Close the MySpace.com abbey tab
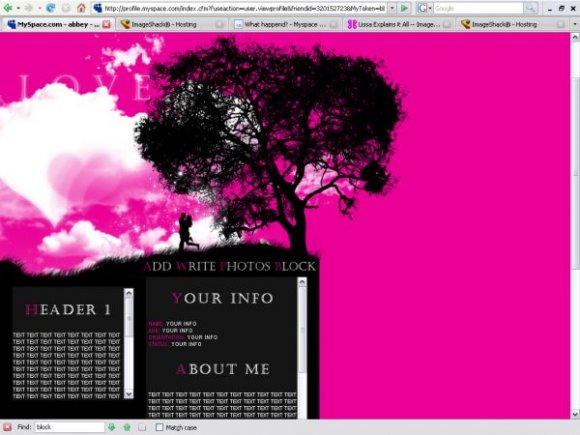Viewport: 580px width, 435px height. pyautogui.click(x=106, y=24)
